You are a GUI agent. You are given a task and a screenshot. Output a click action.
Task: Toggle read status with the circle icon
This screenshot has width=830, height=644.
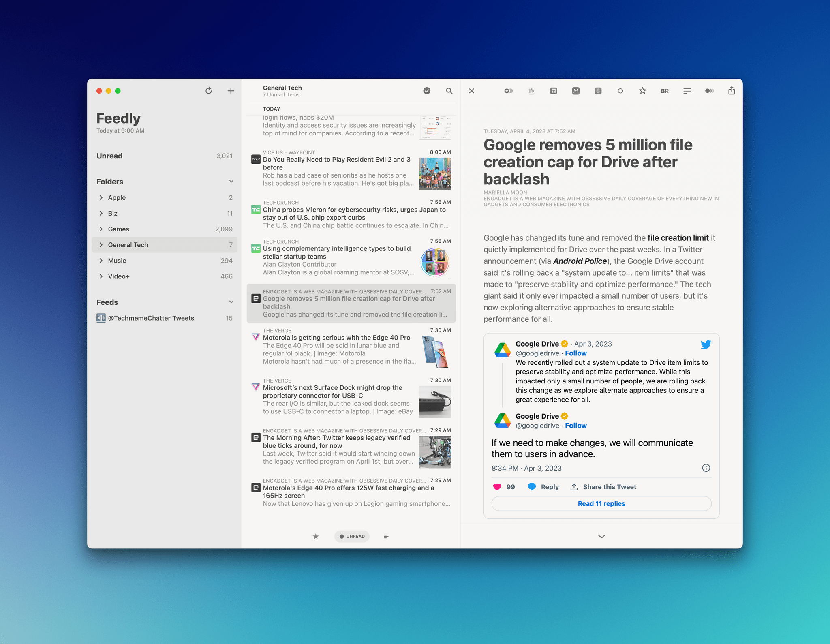(620, 91)
